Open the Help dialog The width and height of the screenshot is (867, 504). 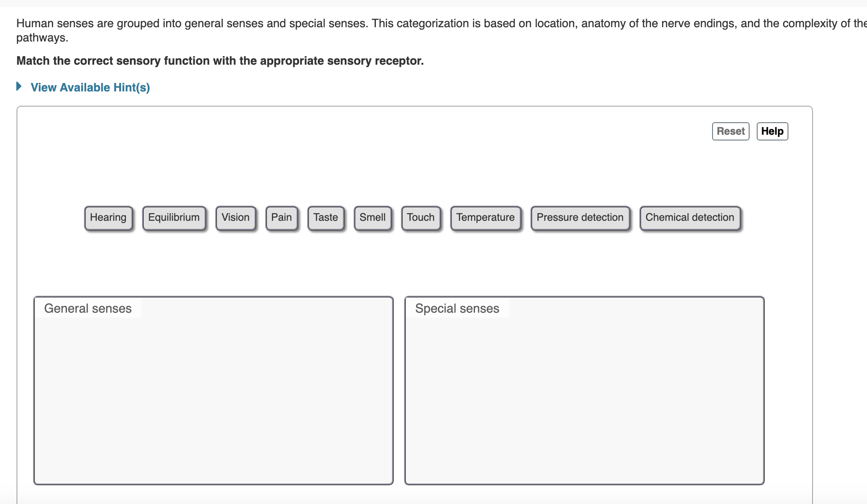pos(772,131)
